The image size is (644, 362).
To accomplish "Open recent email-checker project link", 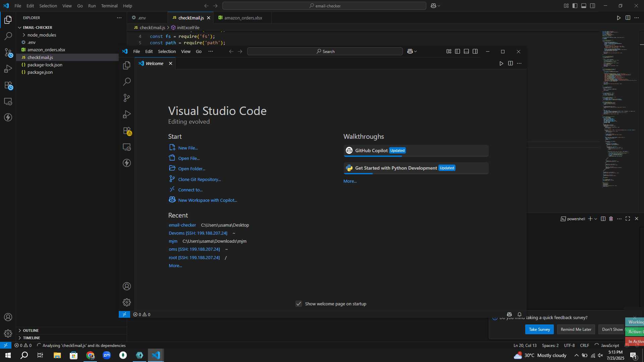I will pyautogui.click(x=182, y=225).
